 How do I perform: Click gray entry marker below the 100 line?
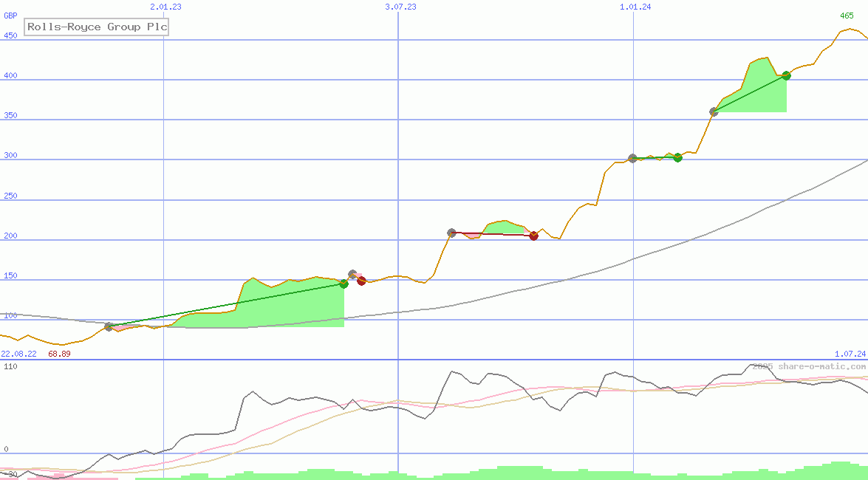tap(109, 326)
